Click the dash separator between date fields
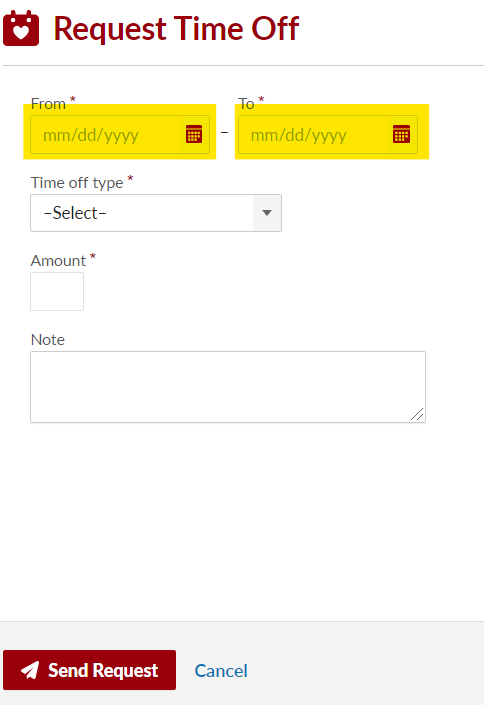The width and height of the screenshot is (484, 705). [224, 133]
